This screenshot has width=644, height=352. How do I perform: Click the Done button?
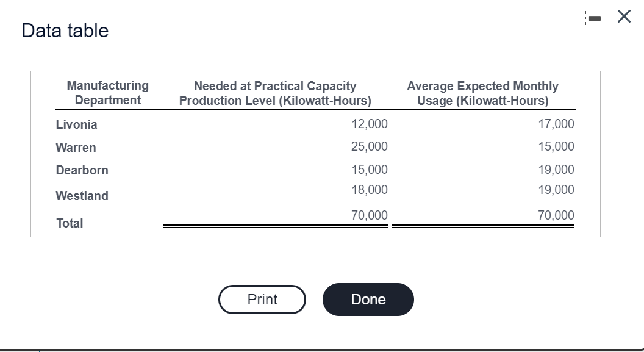point(368,300)
